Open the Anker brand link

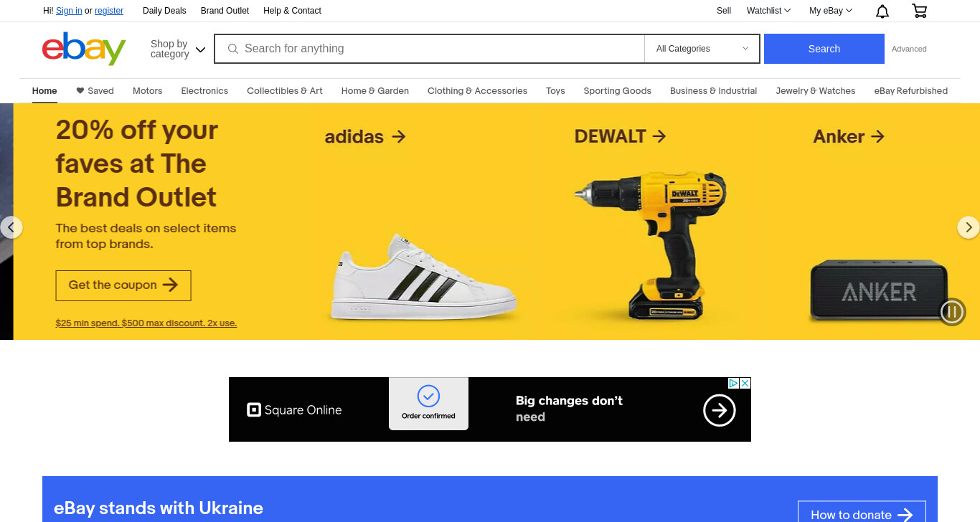click(849, 136)
